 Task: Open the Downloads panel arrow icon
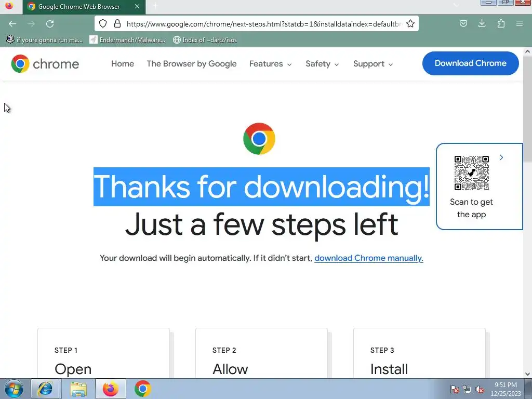pos(482,23)
